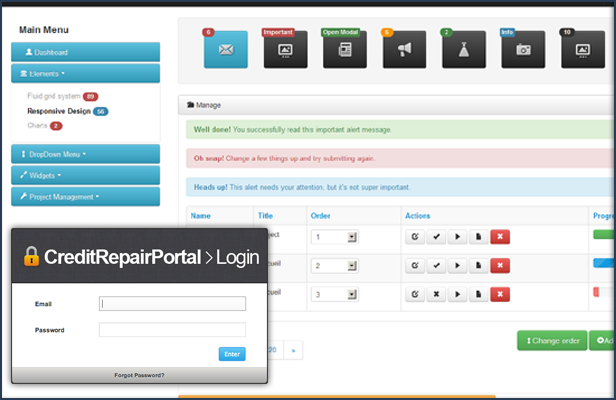Viewport: 616px width, 400px height.
Task: Click the checkmark action in row order 1
Action: [x=436, y=237]
